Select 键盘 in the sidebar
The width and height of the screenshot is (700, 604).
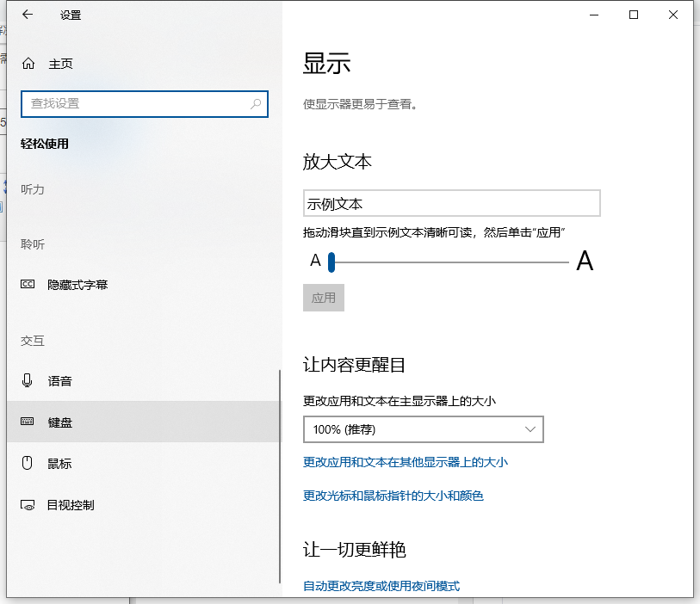click(60, 422)
